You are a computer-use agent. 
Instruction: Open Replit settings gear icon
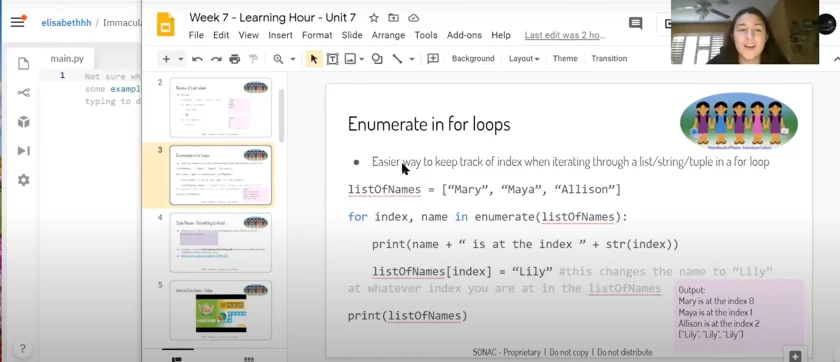(24, 180)
